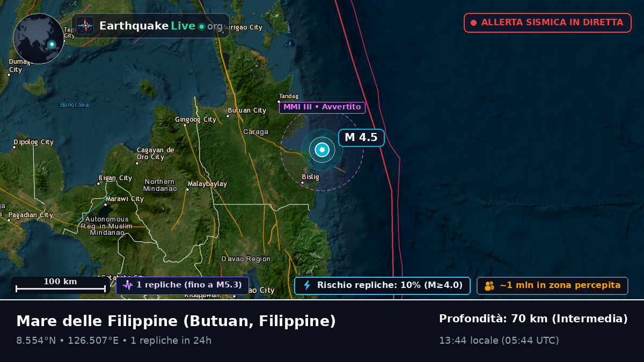Click the Mare delle Filippine location title
This screenshot has width=644, height=362.
tap(176, 321)
